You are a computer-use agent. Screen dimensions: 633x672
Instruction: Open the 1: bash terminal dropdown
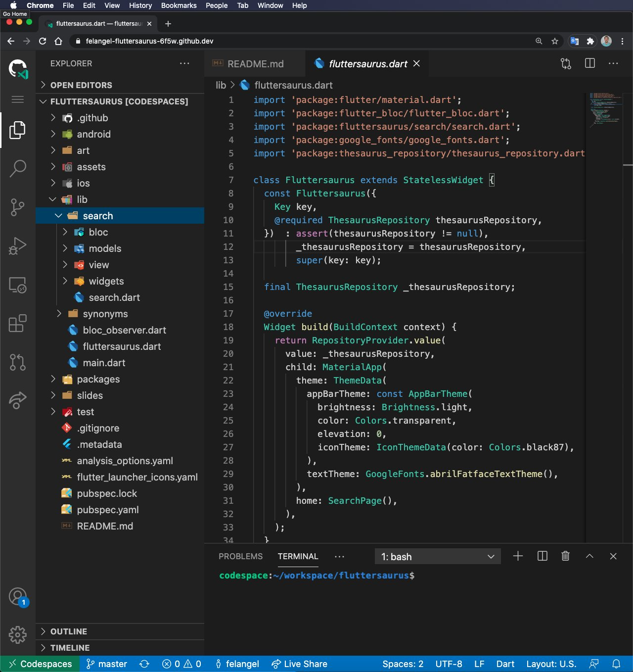437,556
